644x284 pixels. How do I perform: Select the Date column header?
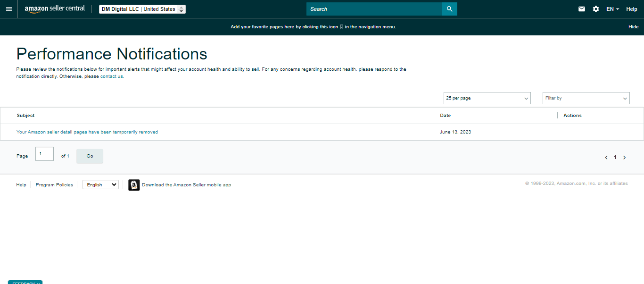[446, 116]
